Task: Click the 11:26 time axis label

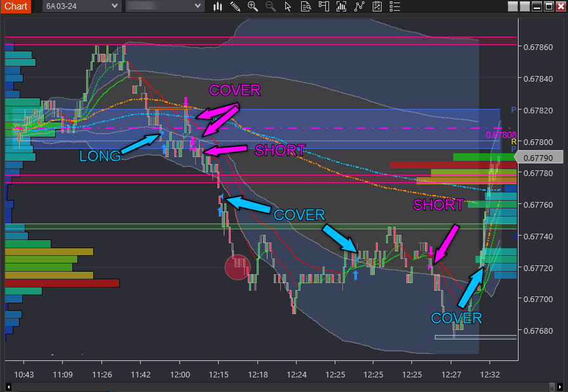Action: point(102,375)
